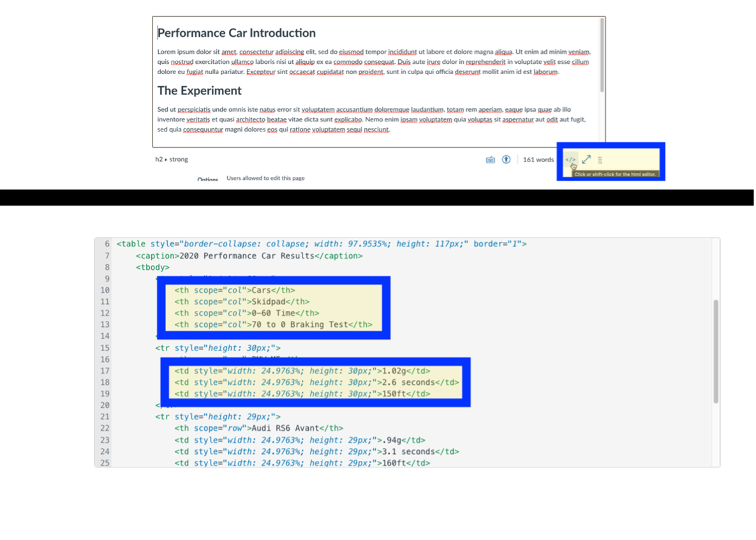Click the Users allowed to edit this page label
Image resolution: width=756 pixels, height=540 pixels.
[x=265, y=178]
